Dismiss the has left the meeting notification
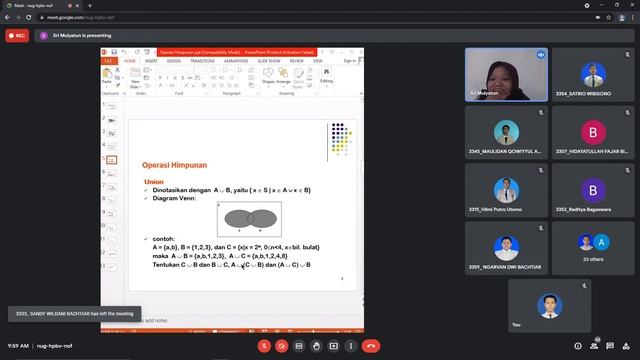Viewport: 640px width, 360px height. pos(74,314)
